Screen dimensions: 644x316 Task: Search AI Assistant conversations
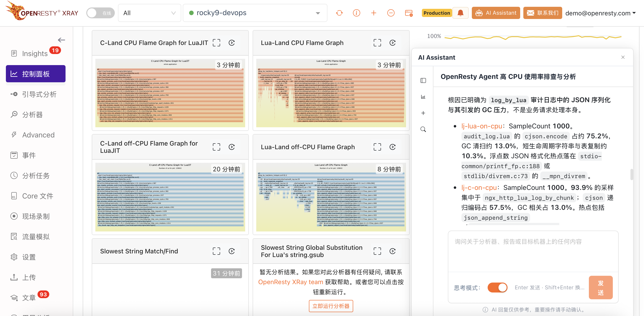tap(423, 129)
